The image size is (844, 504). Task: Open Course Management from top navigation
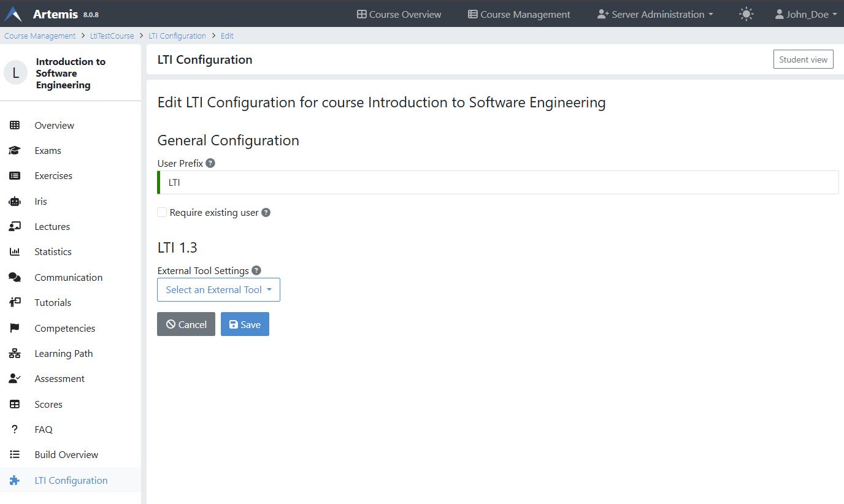(x=519, y=13)
